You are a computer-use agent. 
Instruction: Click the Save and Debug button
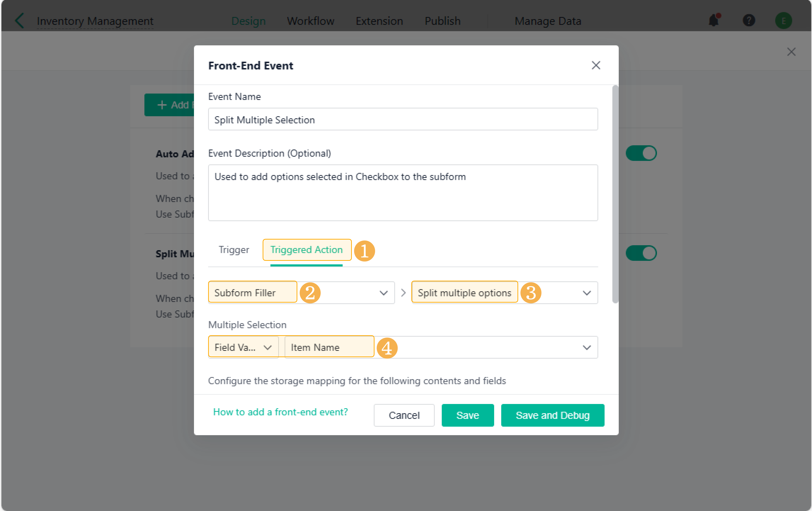pyautogui.click(x=552, y=415)
